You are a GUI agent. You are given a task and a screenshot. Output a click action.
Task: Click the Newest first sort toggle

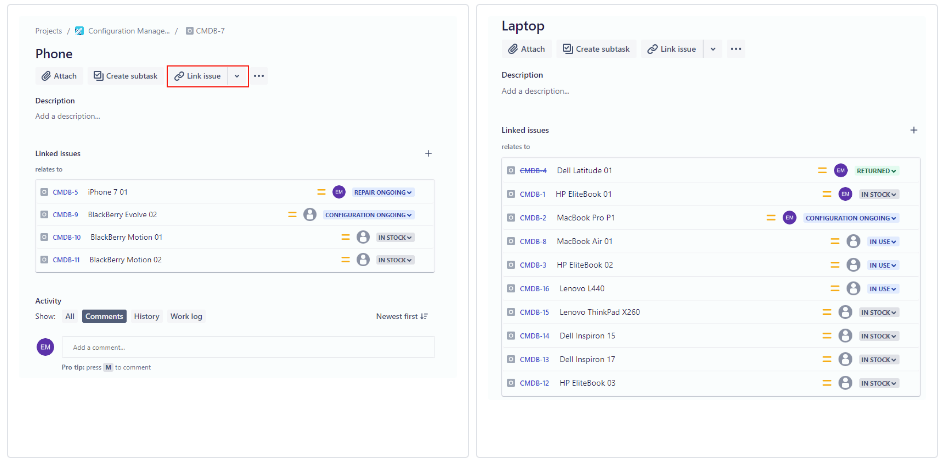(x=402, y=316)
